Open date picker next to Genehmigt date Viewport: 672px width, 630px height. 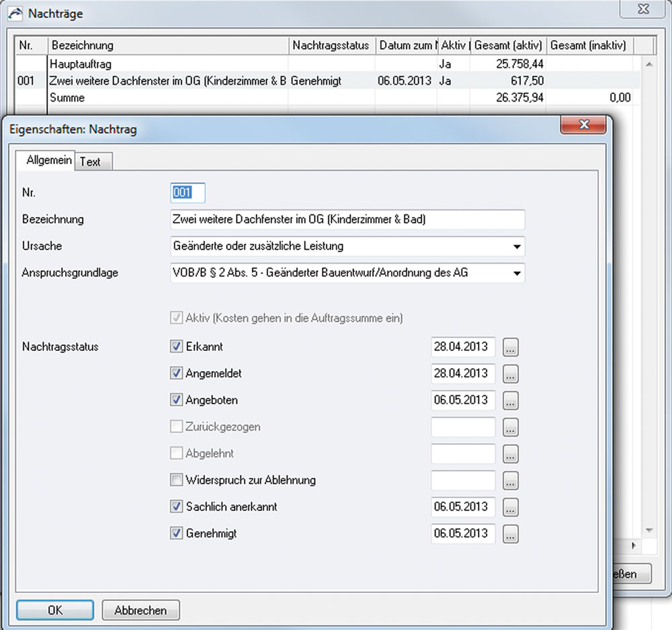pos(511,535)
